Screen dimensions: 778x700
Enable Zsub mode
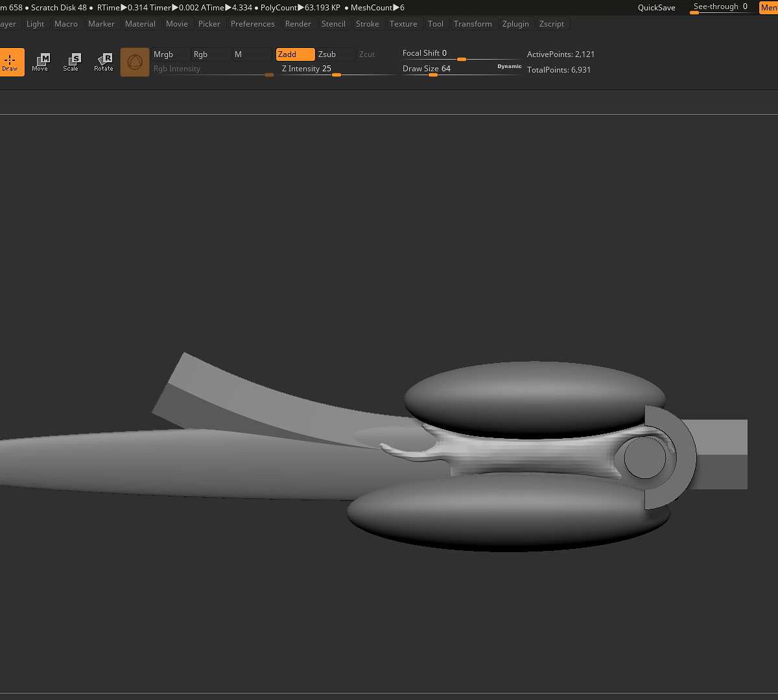(336, 54)
